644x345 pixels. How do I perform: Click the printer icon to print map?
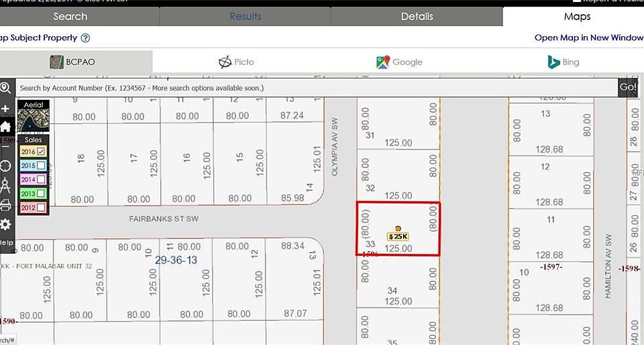[x=5, y=204]
